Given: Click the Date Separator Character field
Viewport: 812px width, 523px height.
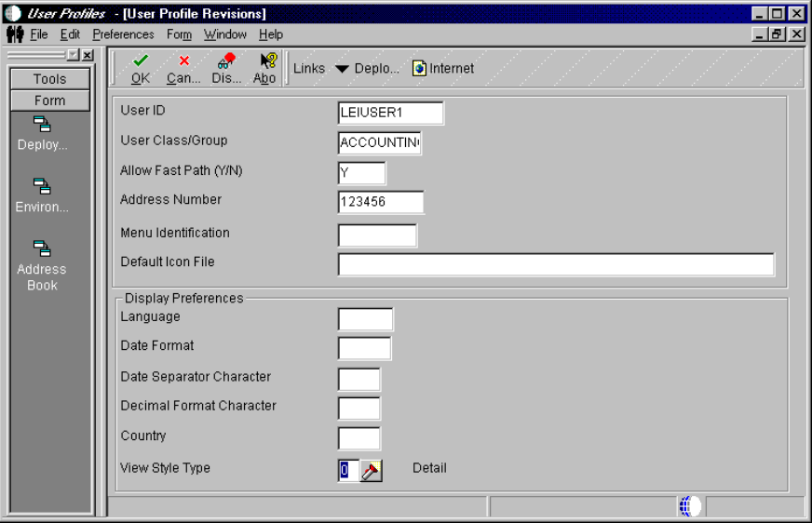Looking at the screenshot, I should tap(359, 379).
